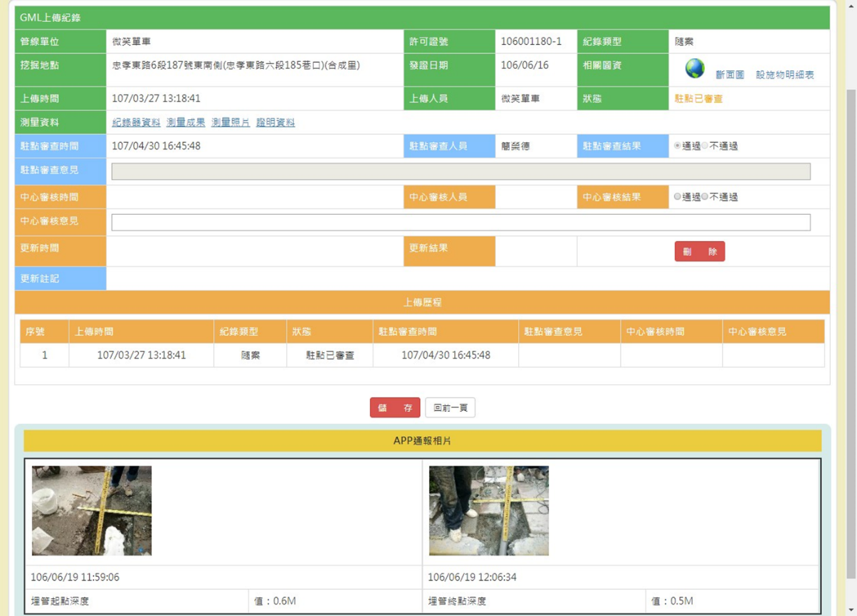Screen dimensions: 857x616
Task: Click the 中心審核意見 text field
Action: pos(461,223)
